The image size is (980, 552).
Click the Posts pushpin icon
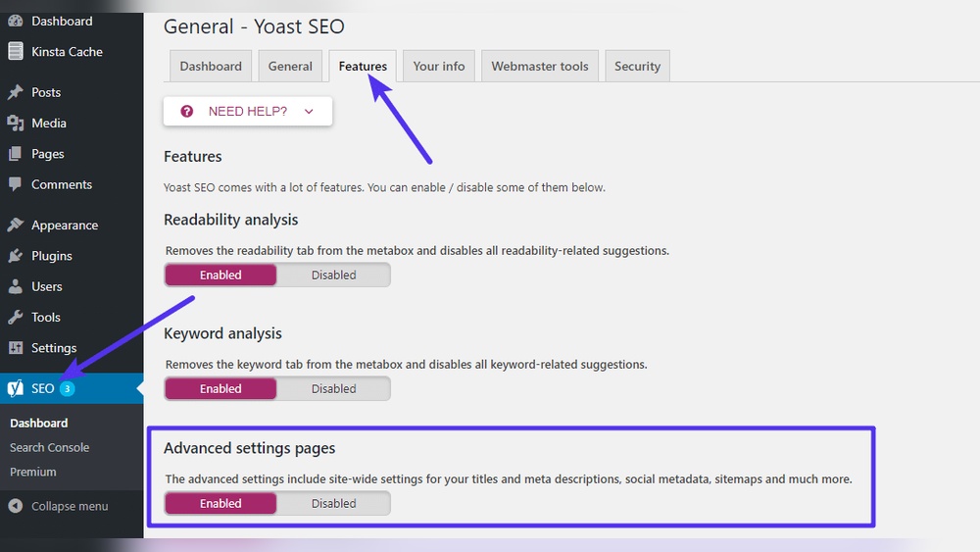(x=16, y=92)
